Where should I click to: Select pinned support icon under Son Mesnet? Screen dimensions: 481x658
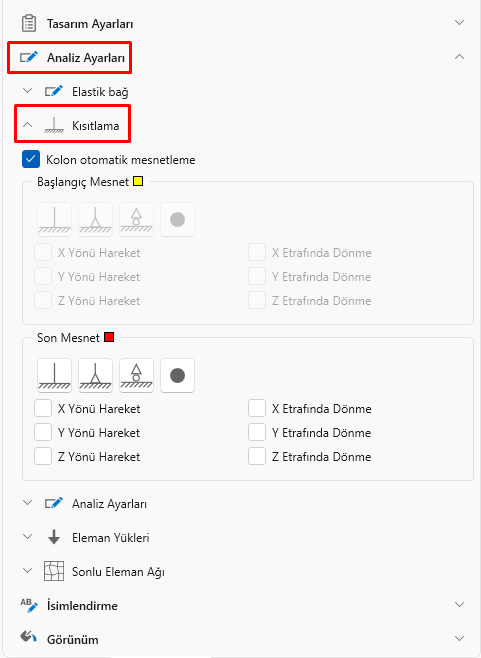coord(95,376)
